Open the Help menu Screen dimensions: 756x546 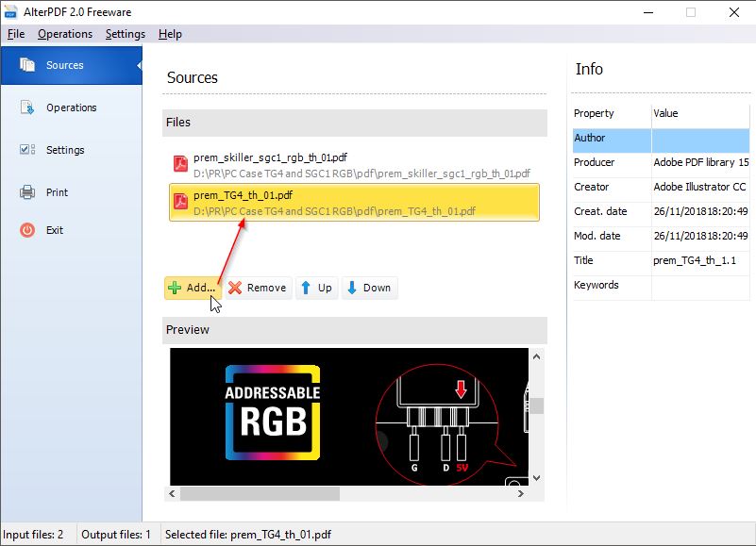click(x=170, y=34)
